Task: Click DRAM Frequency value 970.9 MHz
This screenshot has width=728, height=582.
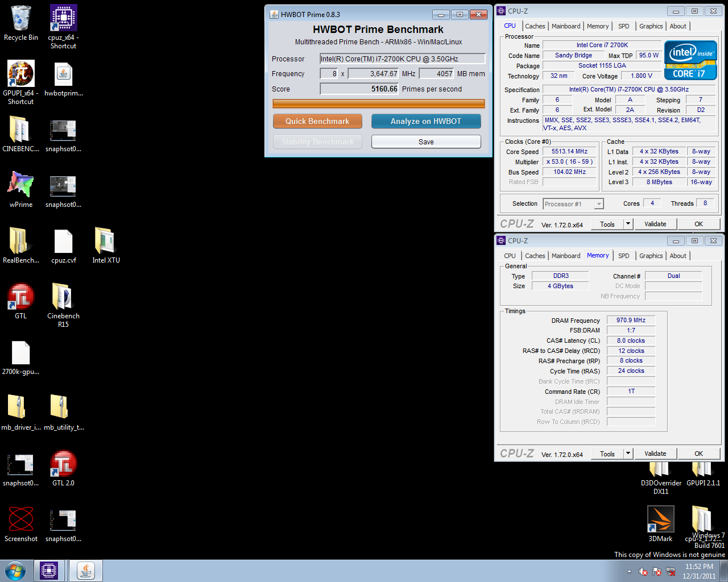Action: (631, 320)
